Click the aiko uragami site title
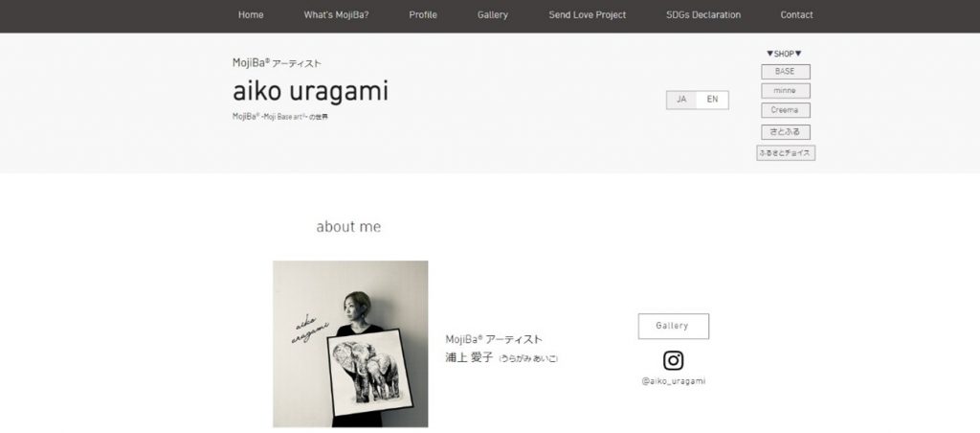The height and width of the screenshot is (433, 980). (x=311, y=92)
